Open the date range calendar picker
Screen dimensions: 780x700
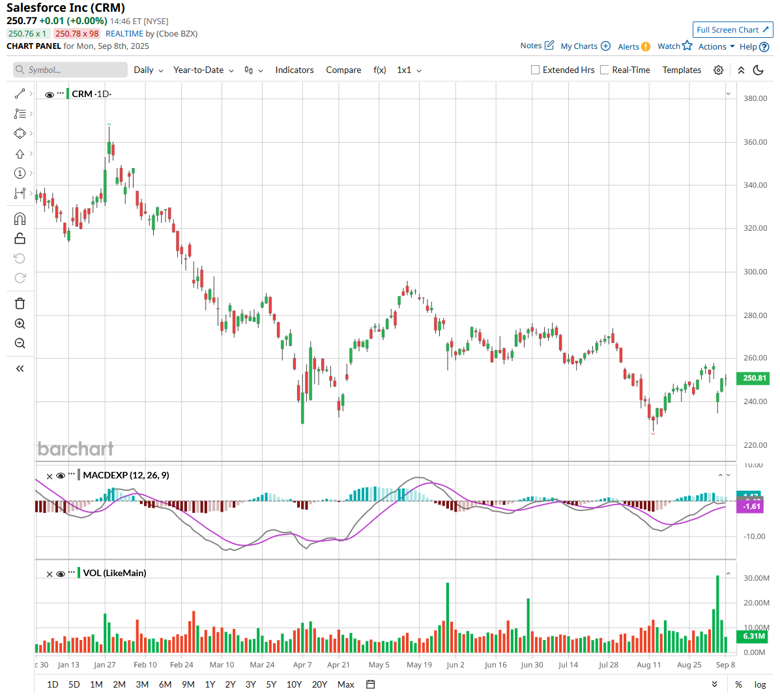[x=371, y=684]
